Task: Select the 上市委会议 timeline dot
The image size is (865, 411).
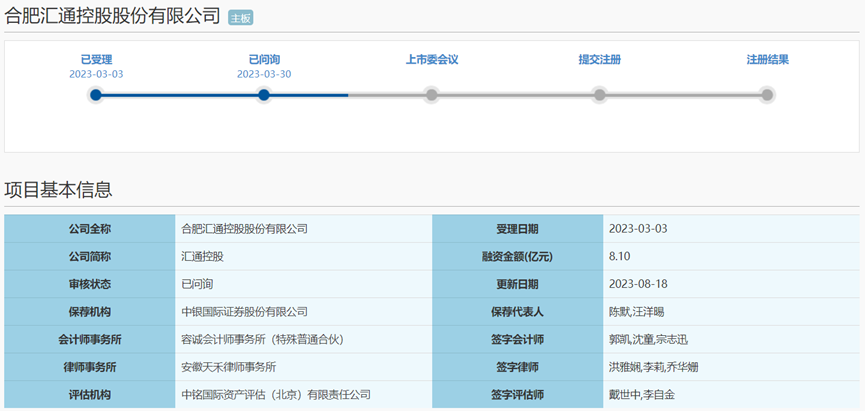Action: pyautogui.click(x=432, y=95)
